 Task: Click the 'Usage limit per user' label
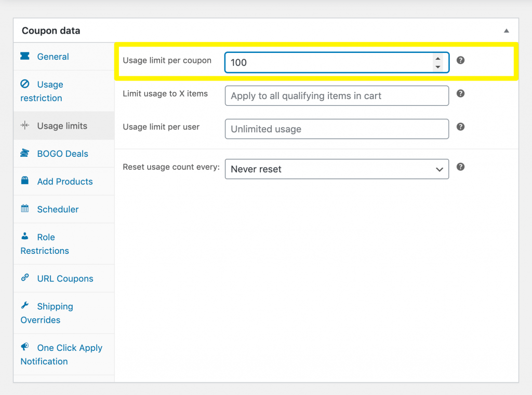(161, 127)
